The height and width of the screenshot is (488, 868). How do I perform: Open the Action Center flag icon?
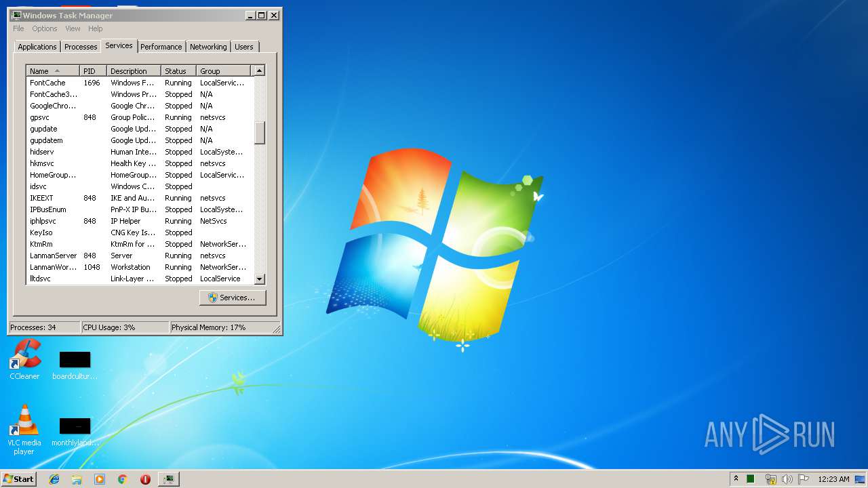click(x=804, y=479)
